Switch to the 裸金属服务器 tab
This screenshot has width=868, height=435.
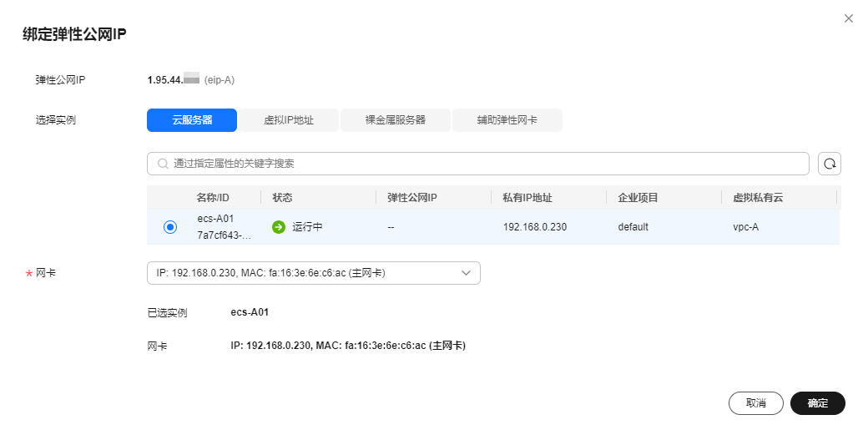(x=396, y=120)
